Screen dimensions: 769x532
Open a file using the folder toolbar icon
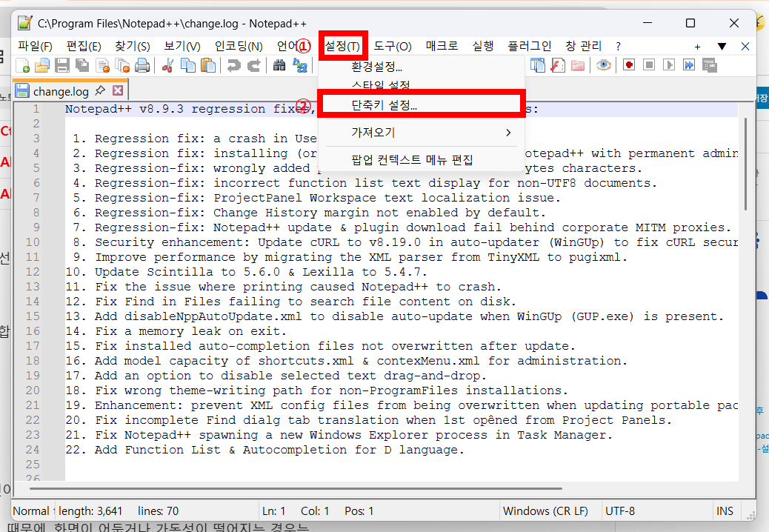tap(42, 65)
